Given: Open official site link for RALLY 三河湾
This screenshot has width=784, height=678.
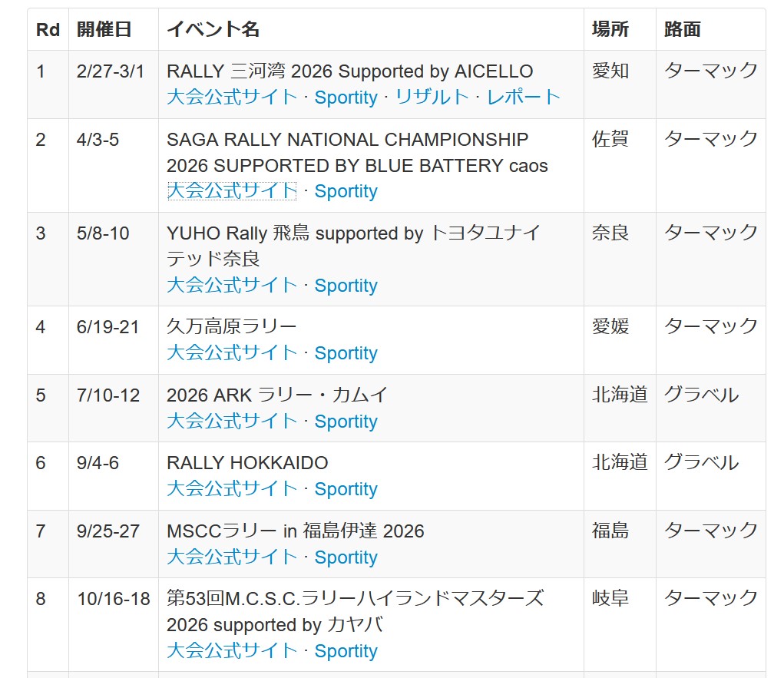Looking at the screenshot, I should tap(232, 98).
